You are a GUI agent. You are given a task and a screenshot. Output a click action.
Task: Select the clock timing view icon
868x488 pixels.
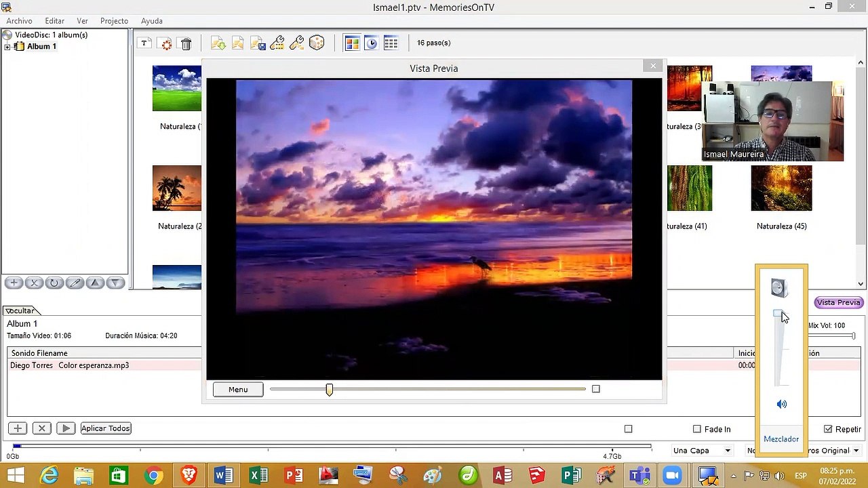click(371, 43)
